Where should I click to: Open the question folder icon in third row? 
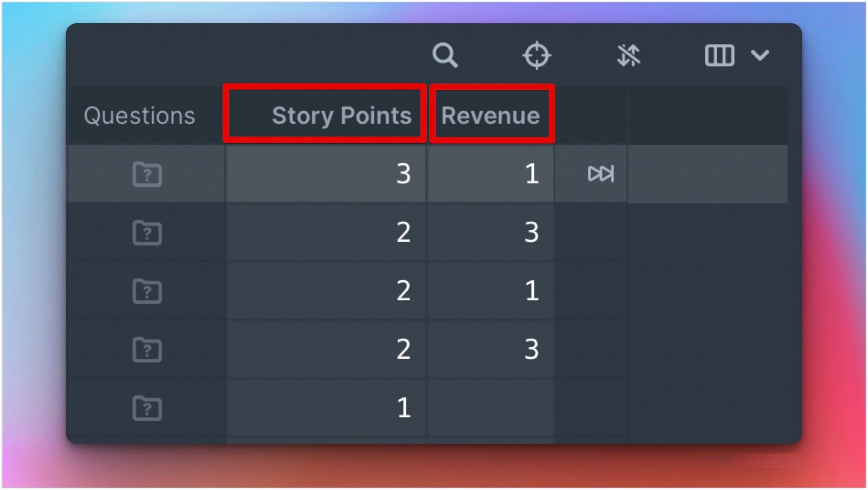coord(147,291)
